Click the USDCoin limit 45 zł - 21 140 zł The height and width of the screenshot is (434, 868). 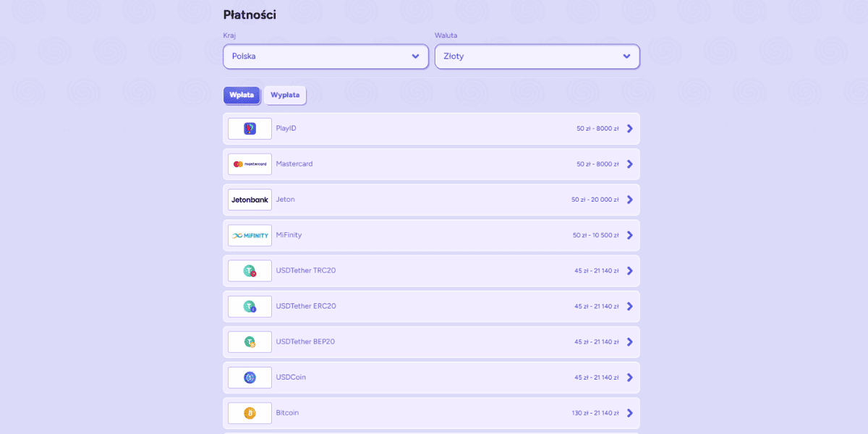597,378
